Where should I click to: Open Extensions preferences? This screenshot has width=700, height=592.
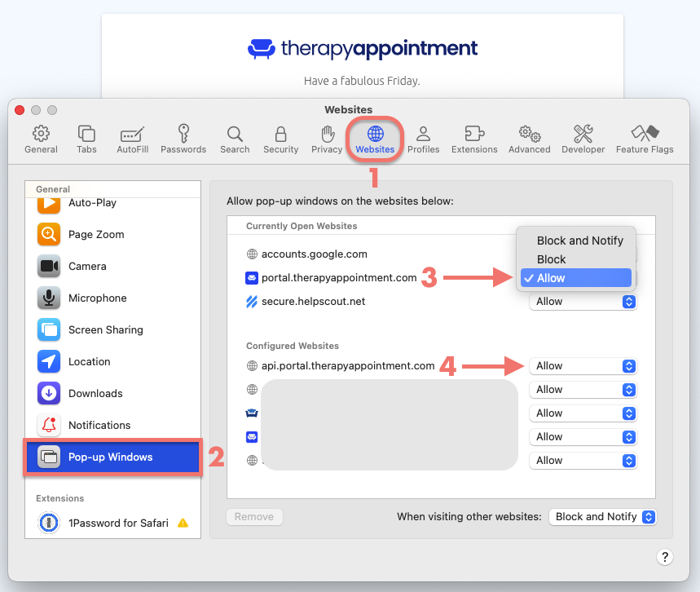point(474,139)
